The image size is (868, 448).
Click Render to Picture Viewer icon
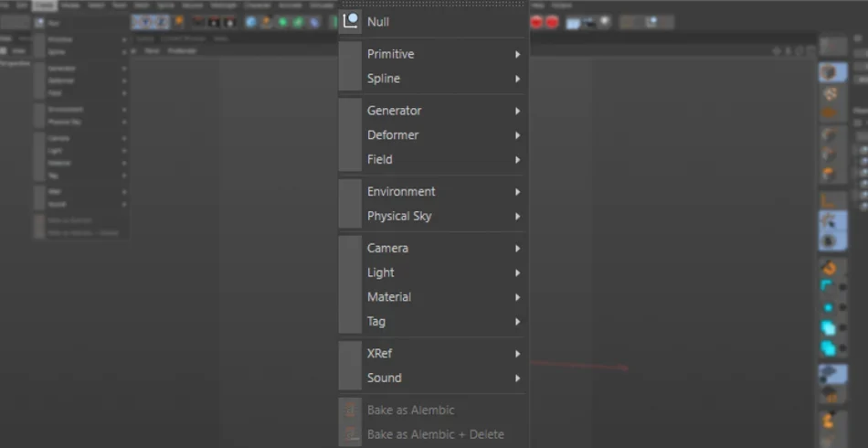[214, 22]
